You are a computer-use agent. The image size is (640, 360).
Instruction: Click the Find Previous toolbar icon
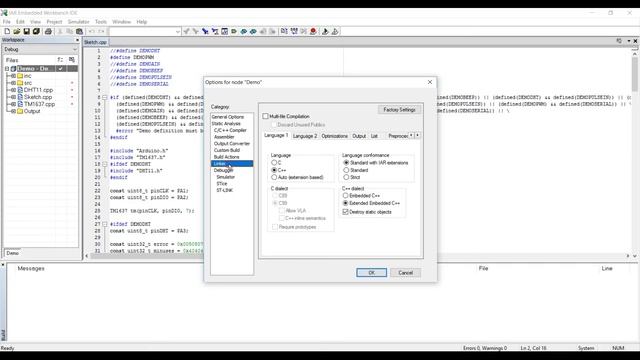pyautogui.click(x=186, y=31)
